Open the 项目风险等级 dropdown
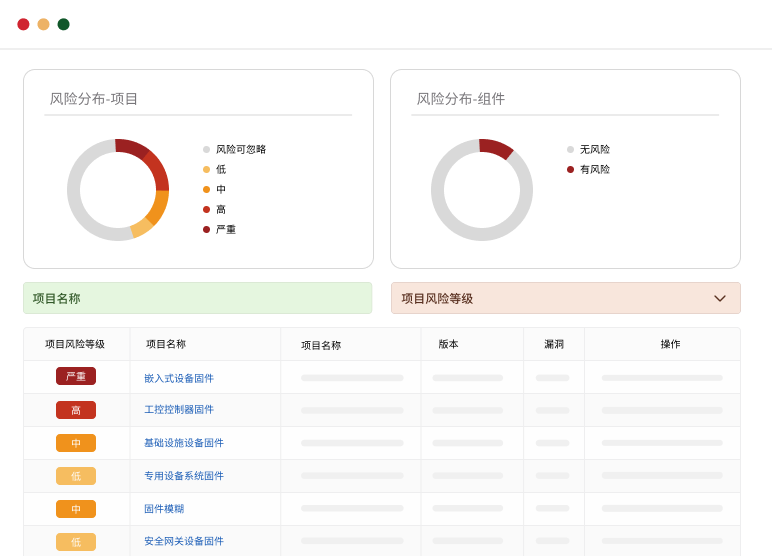The width and height of the screenshot is (772, 556). (x=565, y=298)
